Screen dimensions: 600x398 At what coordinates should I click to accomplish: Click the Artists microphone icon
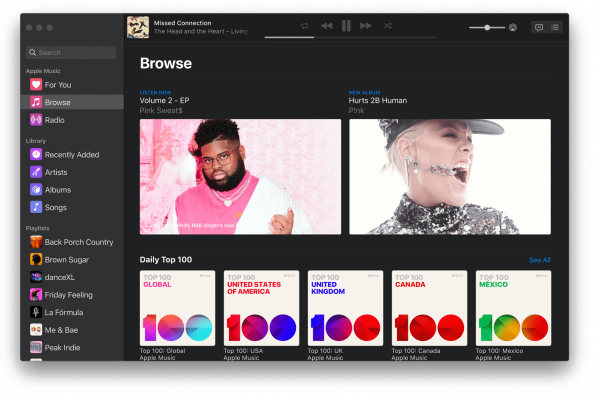click(36, 172)
